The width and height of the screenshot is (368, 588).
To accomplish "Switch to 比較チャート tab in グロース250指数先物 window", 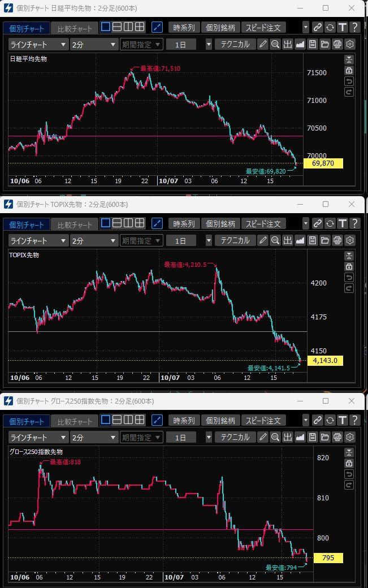I will [x=75, y=422].
